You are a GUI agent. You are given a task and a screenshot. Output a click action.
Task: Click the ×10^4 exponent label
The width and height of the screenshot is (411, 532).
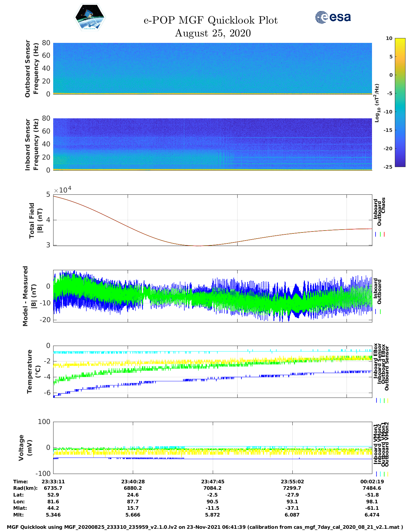pos(63,190)
